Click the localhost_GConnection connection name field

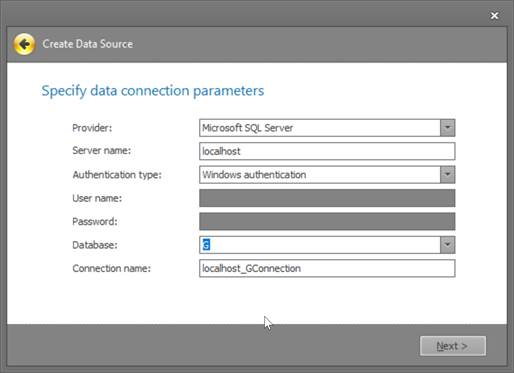(x=327, y=268)
